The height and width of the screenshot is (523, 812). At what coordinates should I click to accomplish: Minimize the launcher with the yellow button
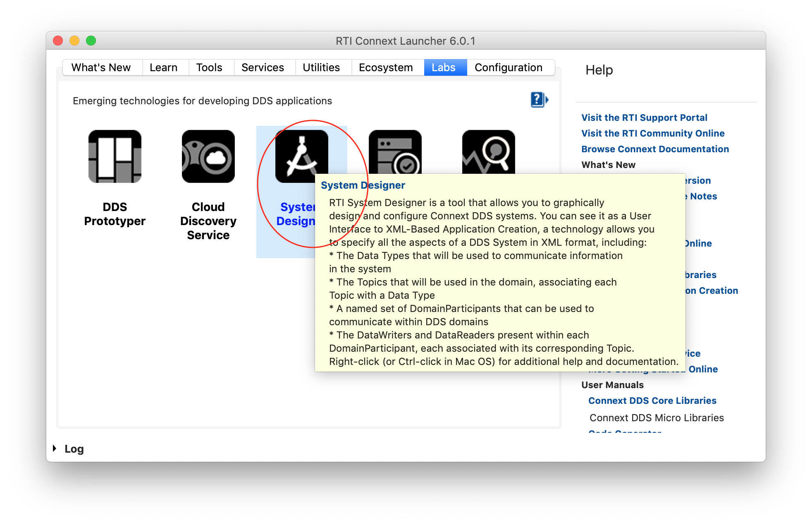[74, 41]
